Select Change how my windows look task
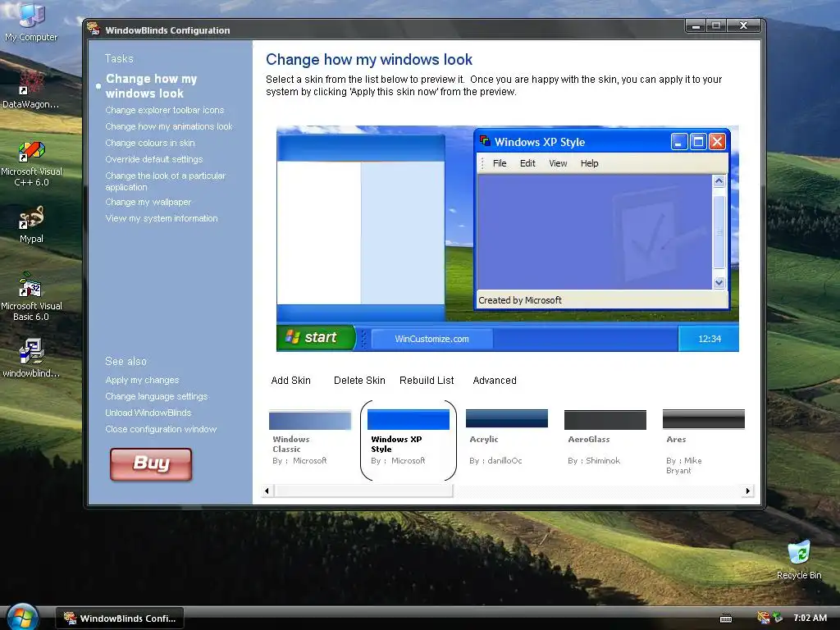Viewport: 840px width, 630px height. (151, 85)
